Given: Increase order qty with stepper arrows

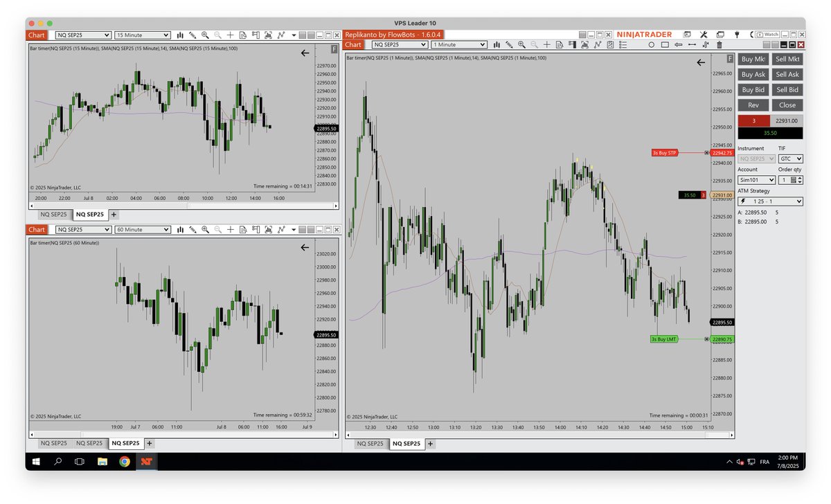Looking at the screenshot, I should coord(801,178).
